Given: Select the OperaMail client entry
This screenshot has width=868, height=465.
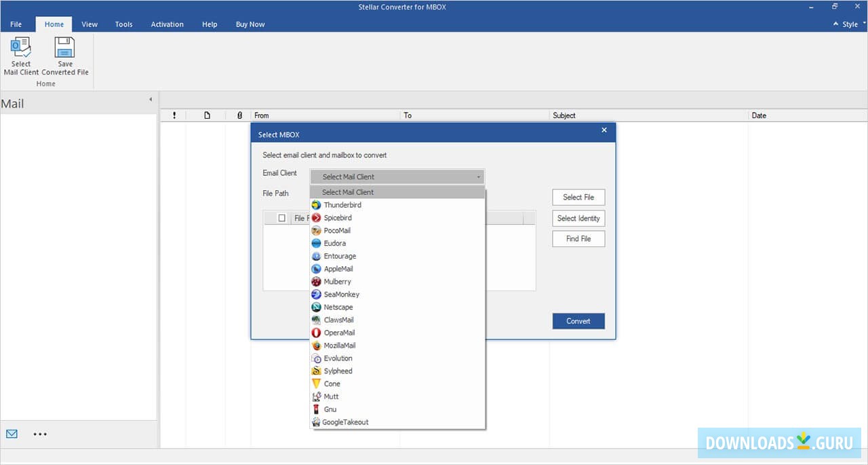Looking at the screenshot, I should coord(338,333).
